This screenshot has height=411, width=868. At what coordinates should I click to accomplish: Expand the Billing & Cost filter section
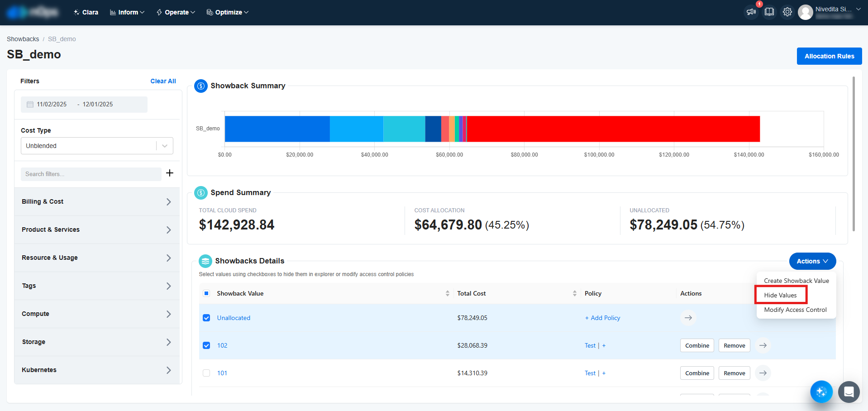97,202
